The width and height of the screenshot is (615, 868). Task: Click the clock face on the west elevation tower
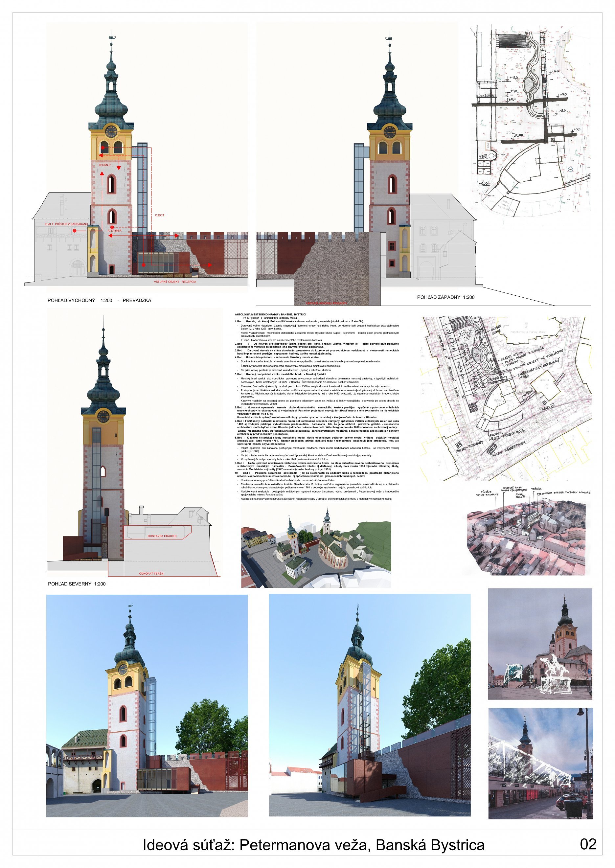(x=389, y=132)
